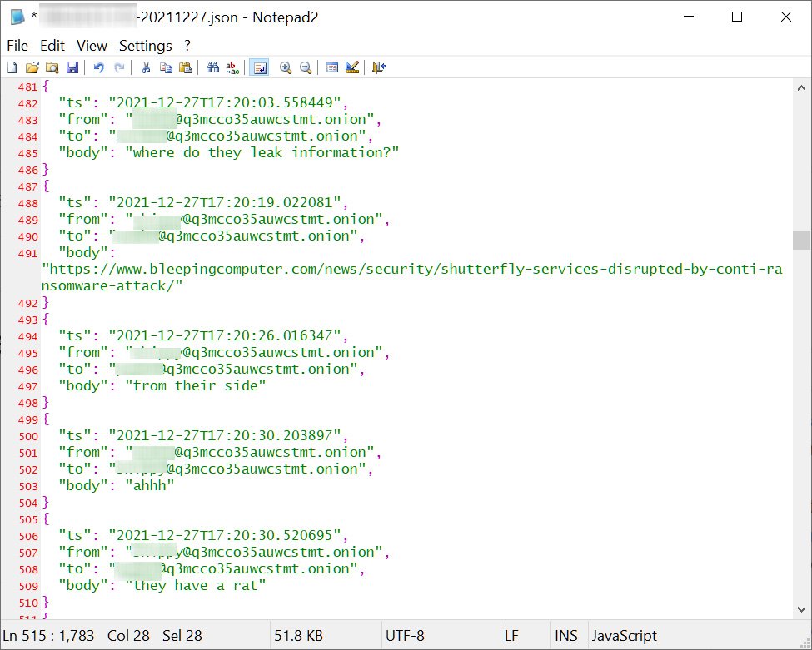Viewport: 812px width, 650px height.
Task: Click line number 499 in the margin
Action: tap(28, 419)
